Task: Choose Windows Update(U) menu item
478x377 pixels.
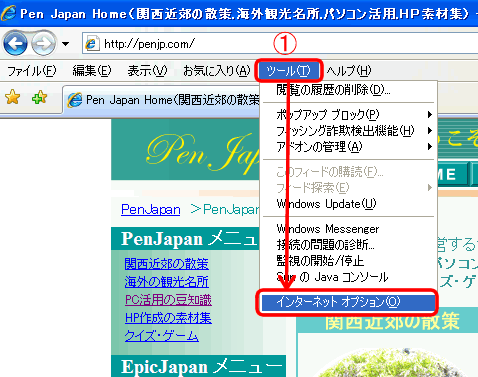Action: tap(348, 204)
